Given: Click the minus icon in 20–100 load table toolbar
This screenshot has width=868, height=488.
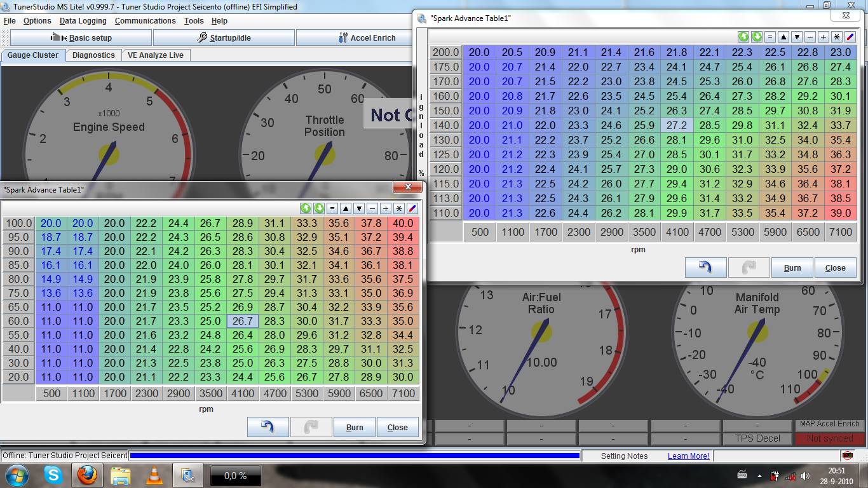Looking at the screenshot, I should (x=372, y=208).
